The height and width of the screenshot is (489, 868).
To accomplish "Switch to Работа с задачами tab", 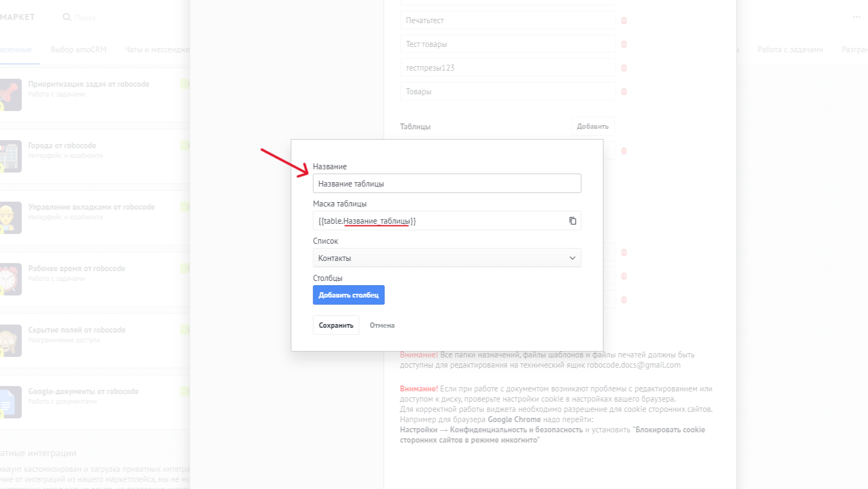I will point(790,50).
